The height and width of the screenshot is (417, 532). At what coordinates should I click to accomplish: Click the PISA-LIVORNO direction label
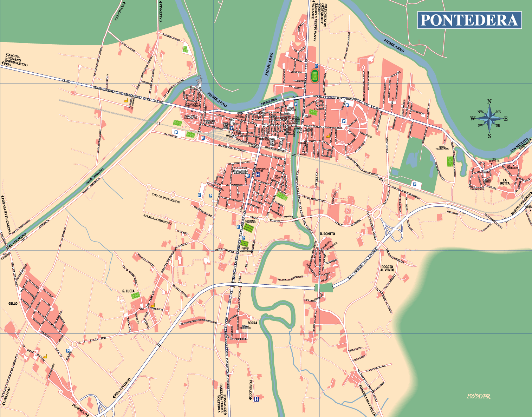click(x=122, y=388)
